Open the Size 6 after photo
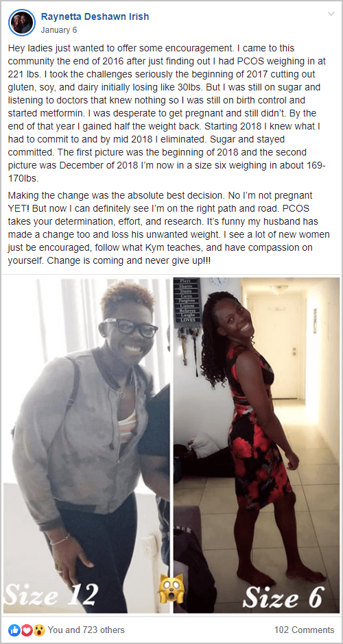Screen dimensions: 343x644 (257, 445)
